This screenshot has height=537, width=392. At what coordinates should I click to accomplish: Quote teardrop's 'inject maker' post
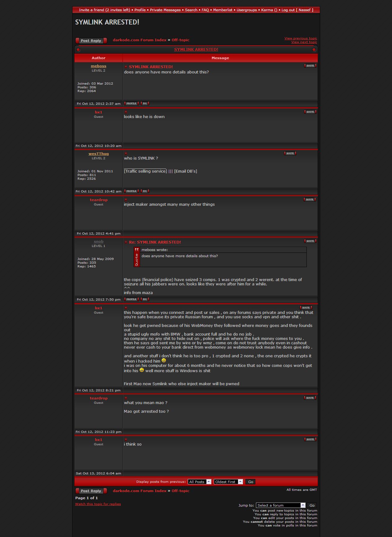[310, 200]
